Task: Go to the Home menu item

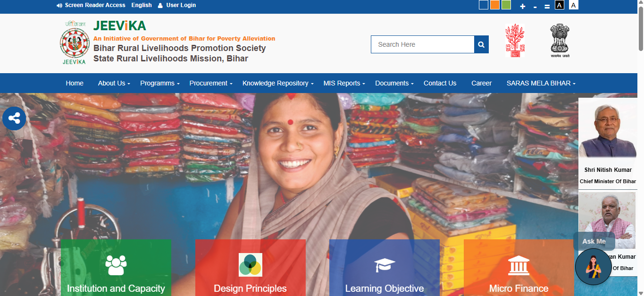Action: click(75, 83)
